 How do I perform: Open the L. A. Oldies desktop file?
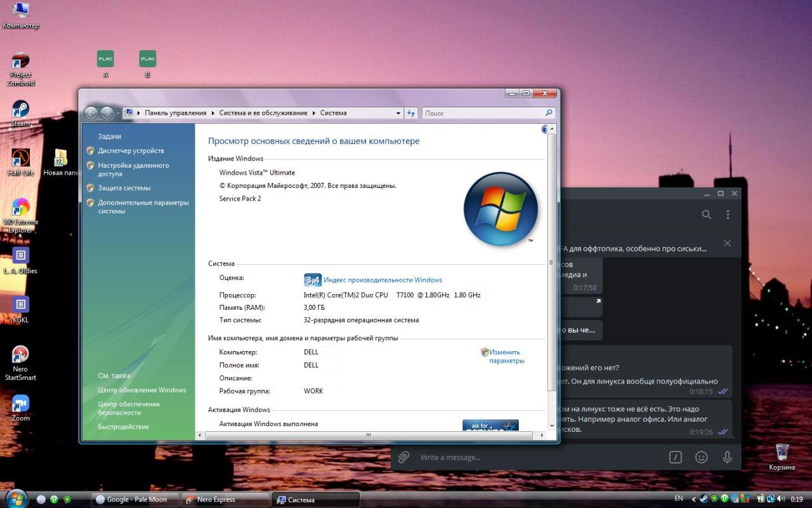[20, 260]
